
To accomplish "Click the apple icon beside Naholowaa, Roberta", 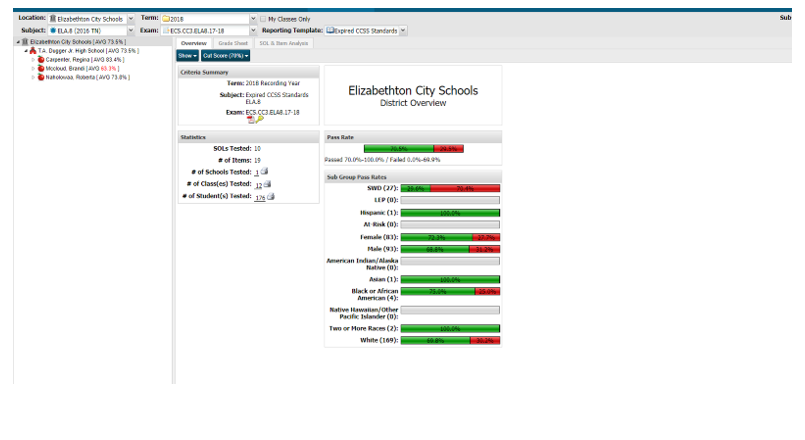I will coord(41,77).
